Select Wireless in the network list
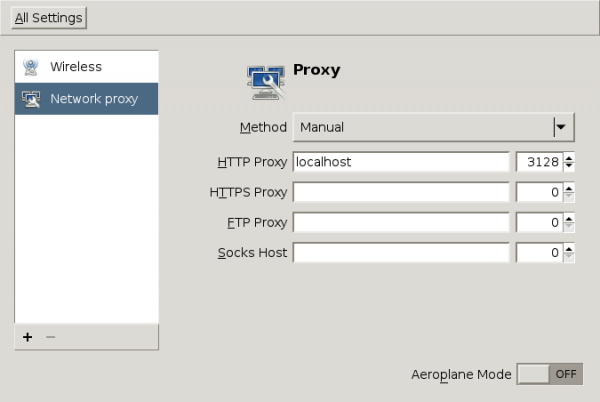Viewport: 600px width, 402px height. click(x=76, y=67)
